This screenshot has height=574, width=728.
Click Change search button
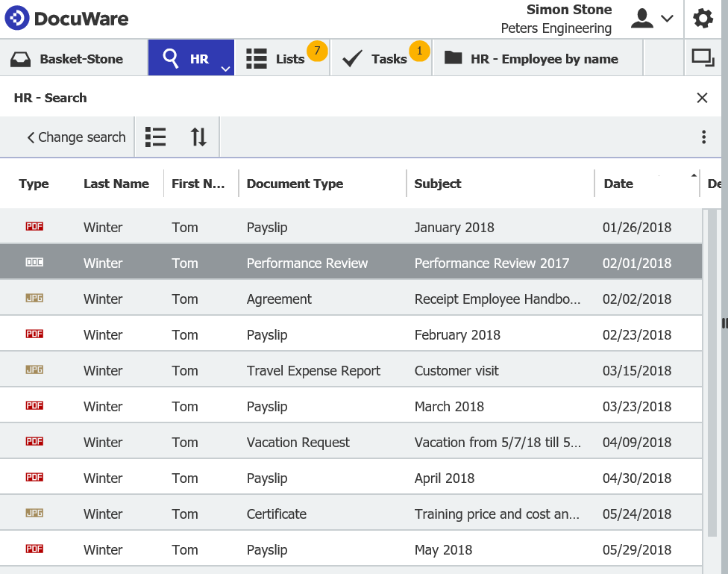(x=75, y=137)
